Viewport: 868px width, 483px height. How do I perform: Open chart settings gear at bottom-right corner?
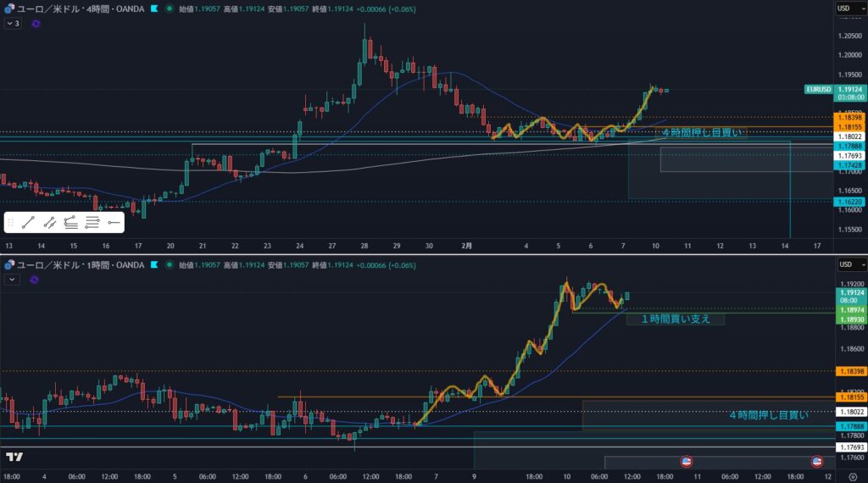(852, 477)
